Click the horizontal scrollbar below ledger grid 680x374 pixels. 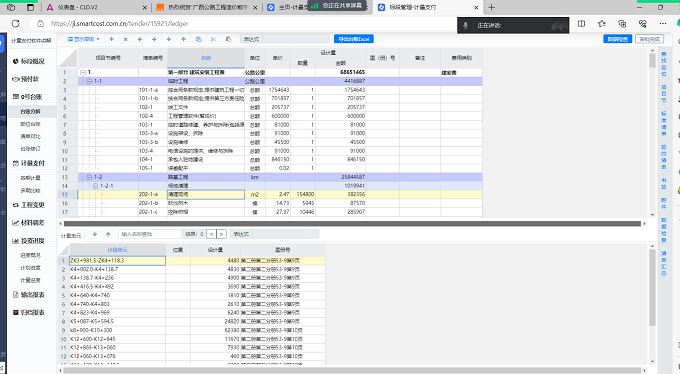point(352,224)
